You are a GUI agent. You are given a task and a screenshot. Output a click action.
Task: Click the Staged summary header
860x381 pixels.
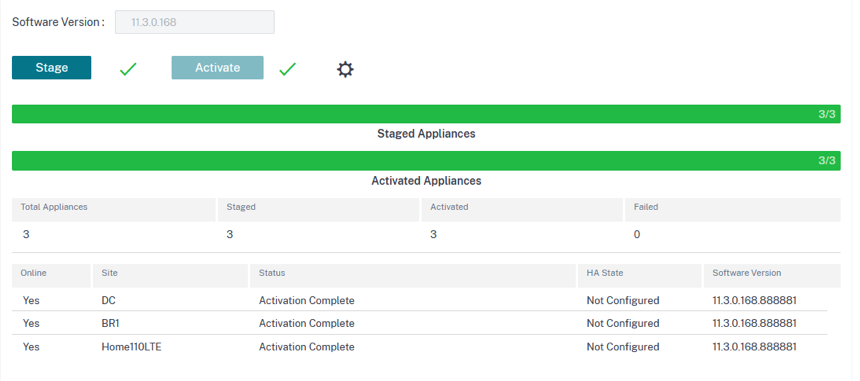pos(318,209)
